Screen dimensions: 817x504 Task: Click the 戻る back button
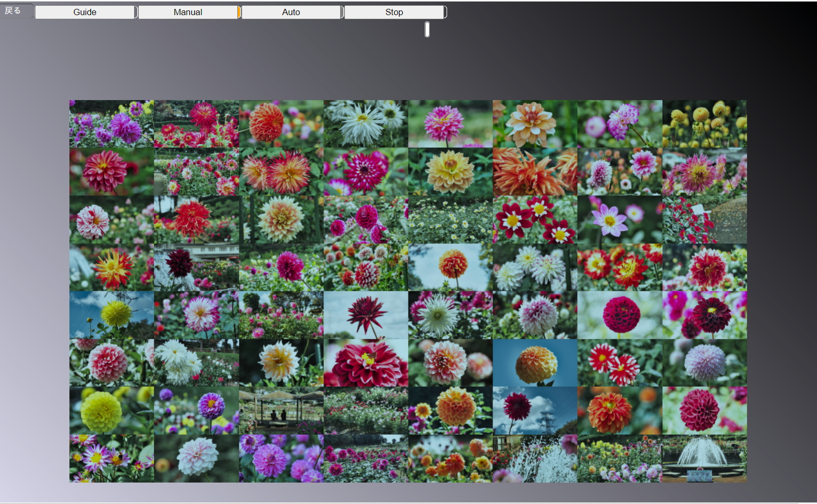pyautogui.click(x=13, y=10)
